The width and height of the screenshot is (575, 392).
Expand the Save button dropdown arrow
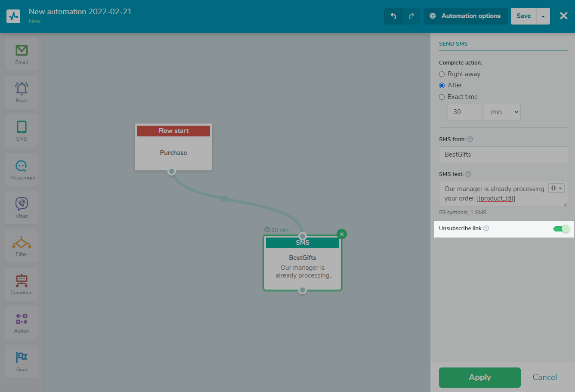[543, 16]
